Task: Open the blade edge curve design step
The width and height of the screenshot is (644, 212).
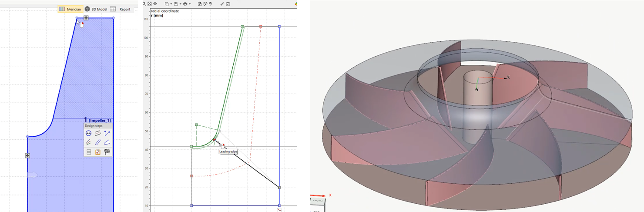Action: pyautogui.click(x=107, y=142)
